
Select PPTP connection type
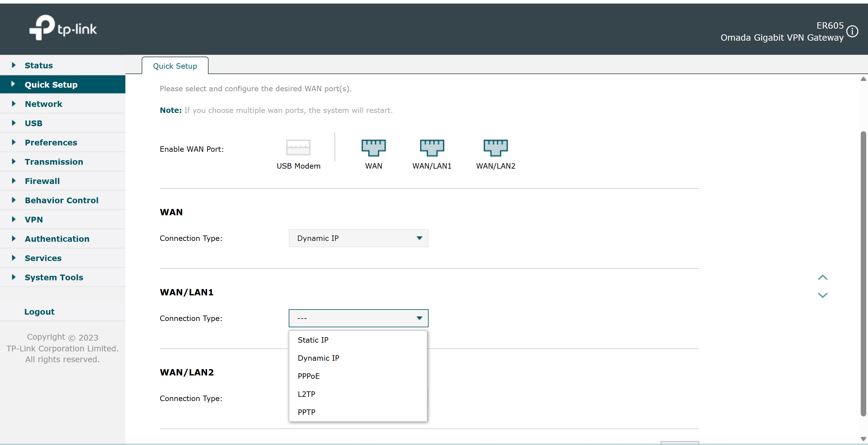358,412
